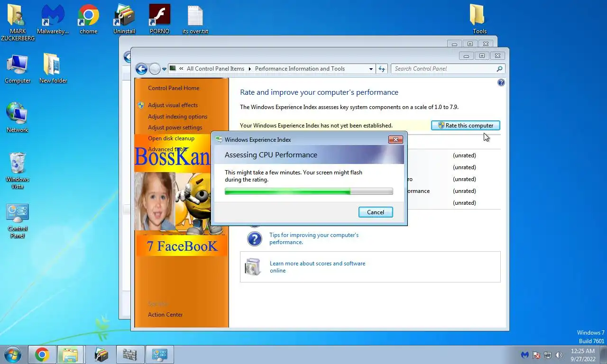This screenshot has width=607, height=364.
Task: Click All Control Panel Items breadcrumb
Action: [x=215, y=69]
